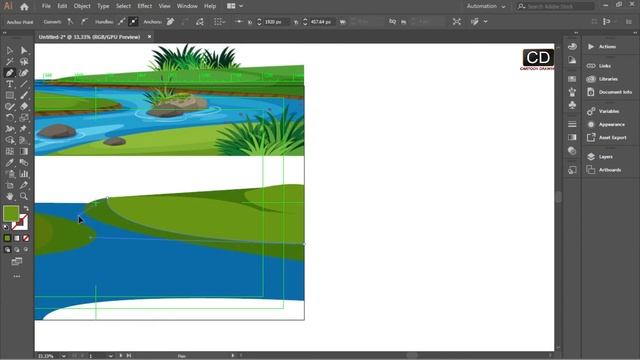Open the artboard number dropdown
Image resolution: width=640 pixels, height=360 pixels.
click(x=111, y=356)
